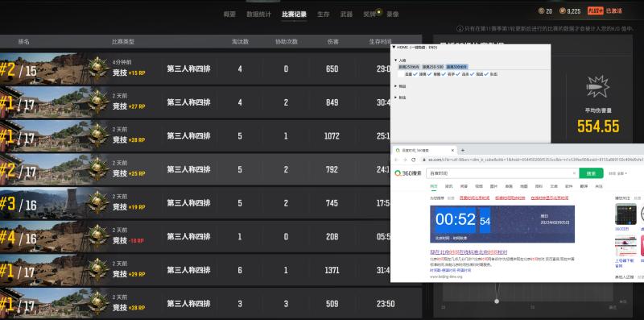Screen dimensions: 644x320
Task: Expand the section below 物品 in overlay panel
Action: (x=396, y=98)
